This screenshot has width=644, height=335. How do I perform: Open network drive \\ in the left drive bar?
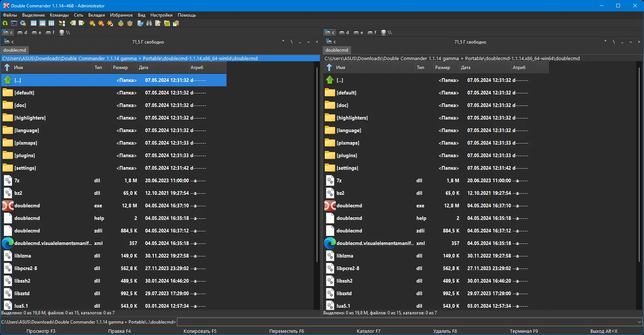[65, 32]
